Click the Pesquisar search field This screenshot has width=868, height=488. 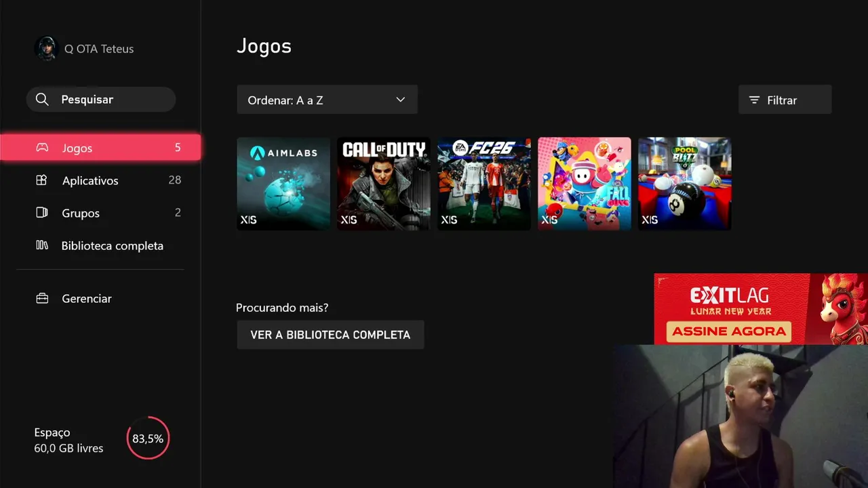(101, 100)
